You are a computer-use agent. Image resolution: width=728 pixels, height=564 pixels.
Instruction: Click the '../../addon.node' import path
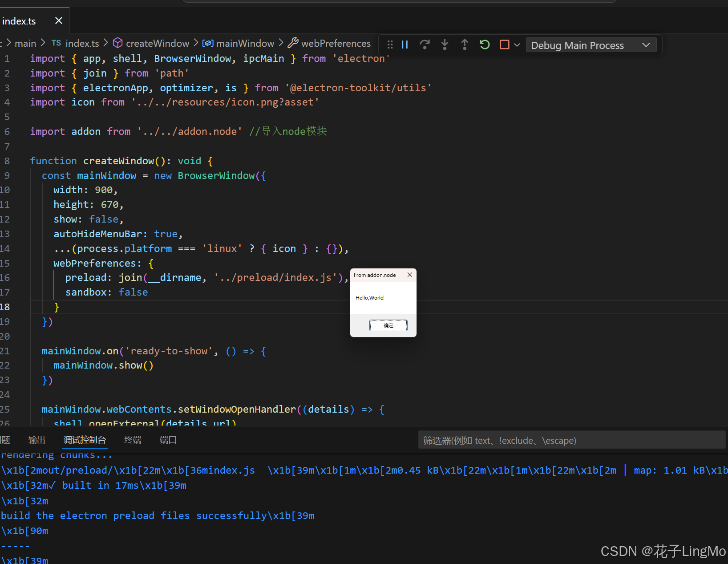(190, 131)
